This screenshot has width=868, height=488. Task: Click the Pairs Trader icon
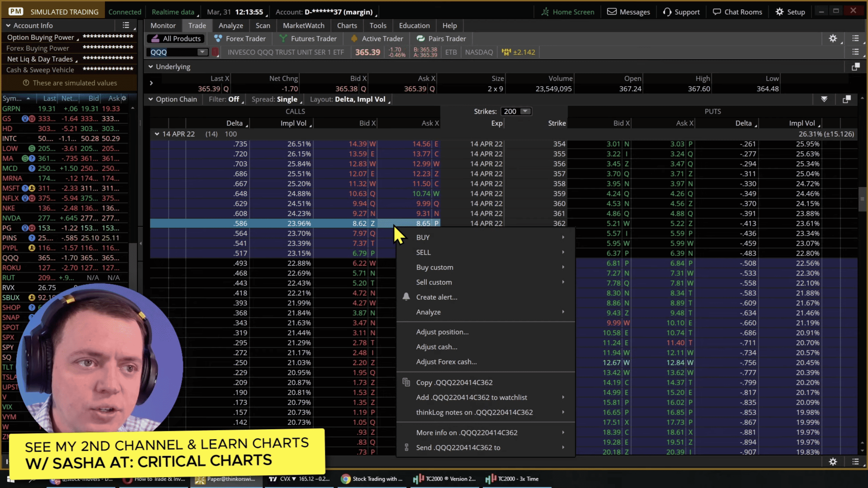tap(420, 38)
